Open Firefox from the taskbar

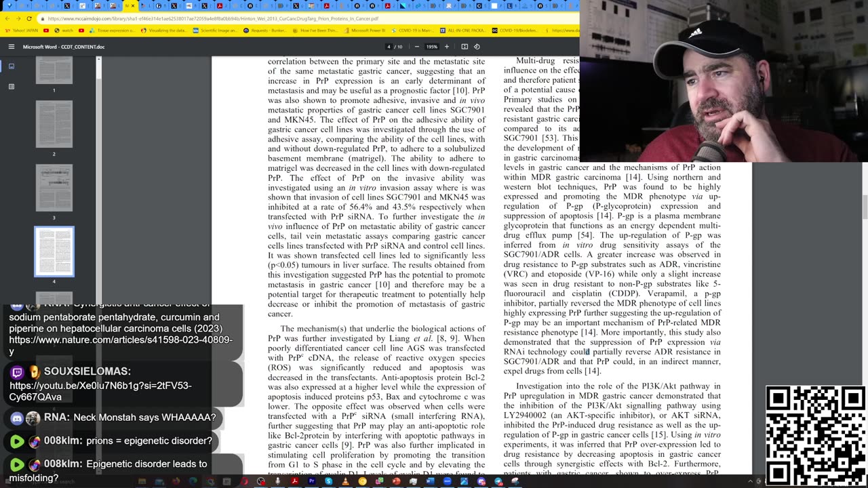(176, 481)
